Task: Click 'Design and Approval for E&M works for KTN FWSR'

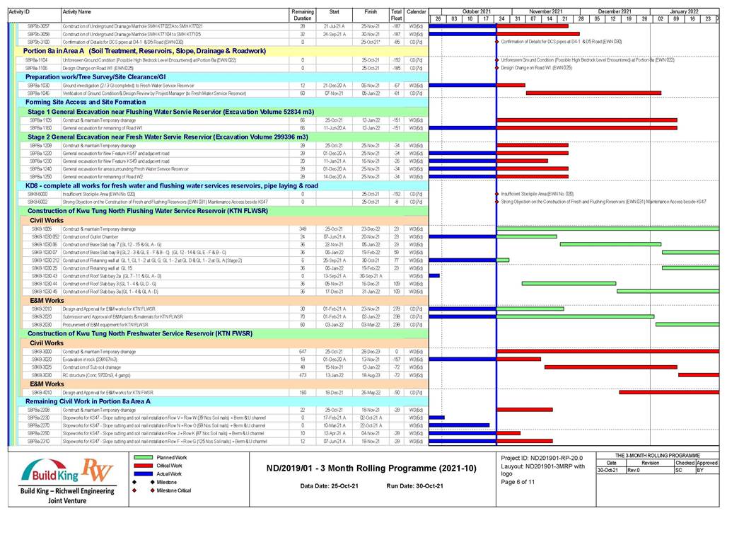Action: 108,393
